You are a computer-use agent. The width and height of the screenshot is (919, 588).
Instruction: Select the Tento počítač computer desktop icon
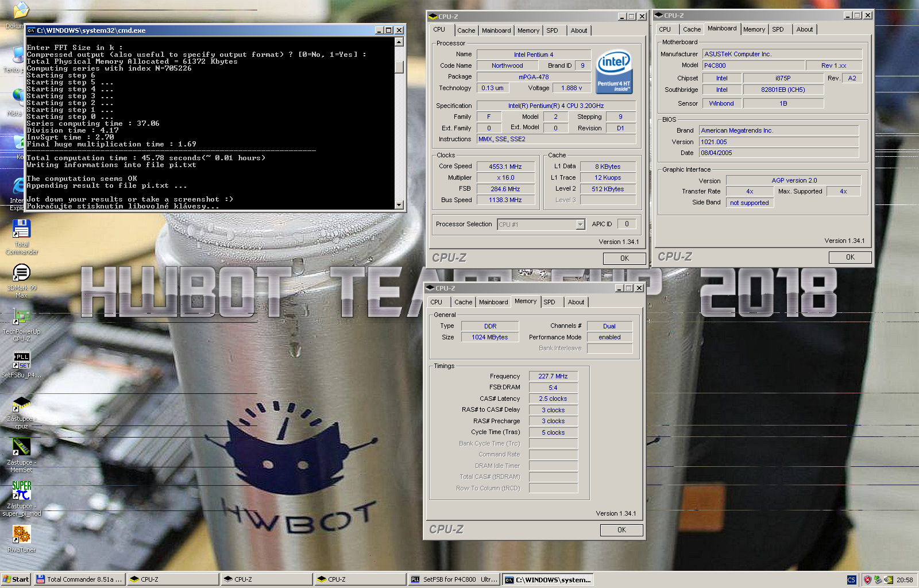point(18,55)
